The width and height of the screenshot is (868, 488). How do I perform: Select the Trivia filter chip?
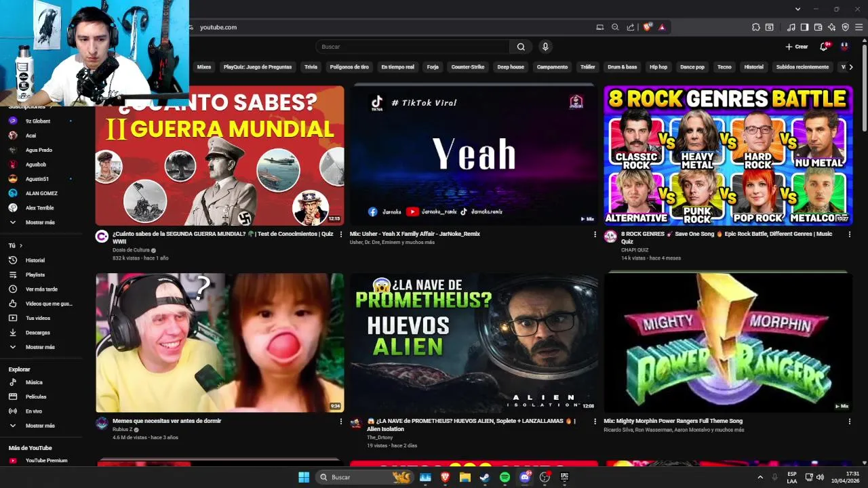tap(311, 67)
